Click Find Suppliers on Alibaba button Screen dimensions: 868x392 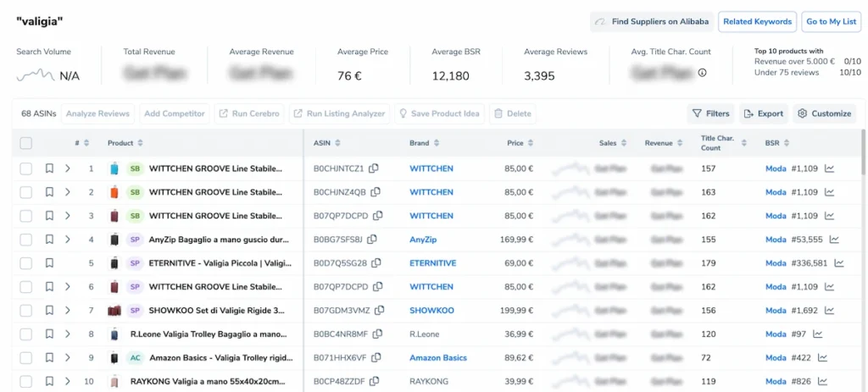coord(652,21)
